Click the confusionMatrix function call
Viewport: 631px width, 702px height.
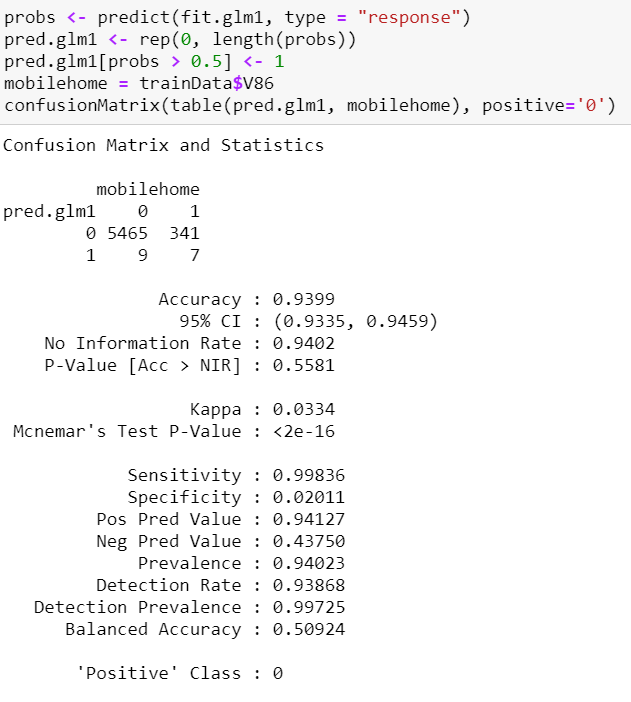coord(82,105)
